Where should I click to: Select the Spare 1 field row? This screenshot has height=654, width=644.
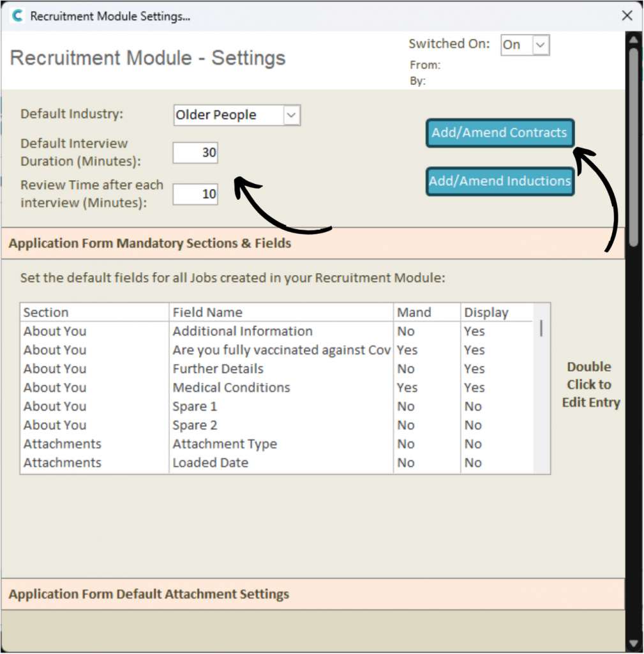click(277, 406)
